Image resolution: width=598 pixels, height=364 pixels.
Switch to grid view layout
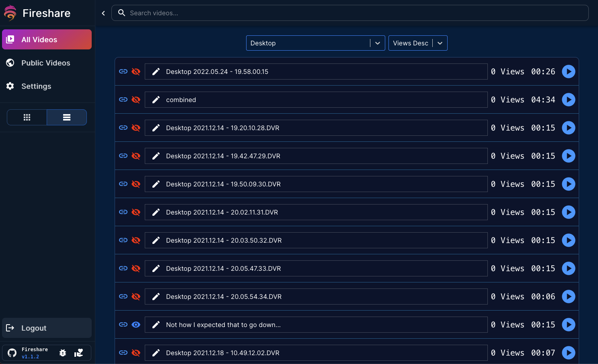pos(27,117)
